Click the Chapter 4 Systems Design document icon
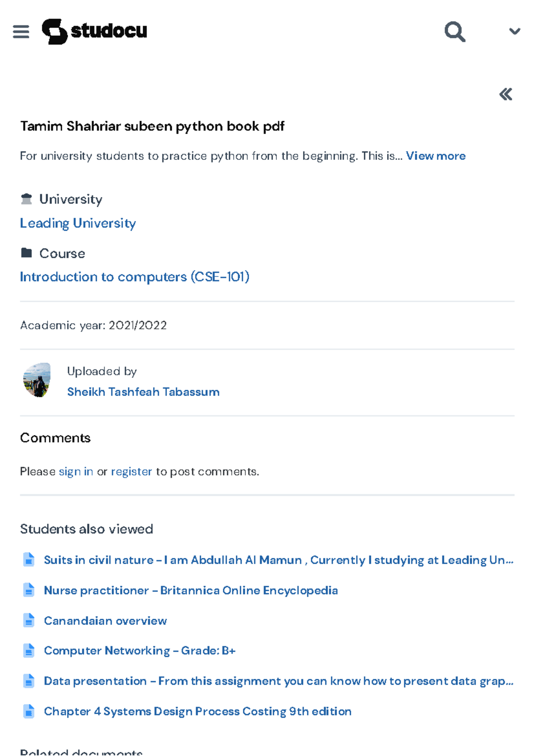Screen dimensions: 534x756 coord(29,711)
